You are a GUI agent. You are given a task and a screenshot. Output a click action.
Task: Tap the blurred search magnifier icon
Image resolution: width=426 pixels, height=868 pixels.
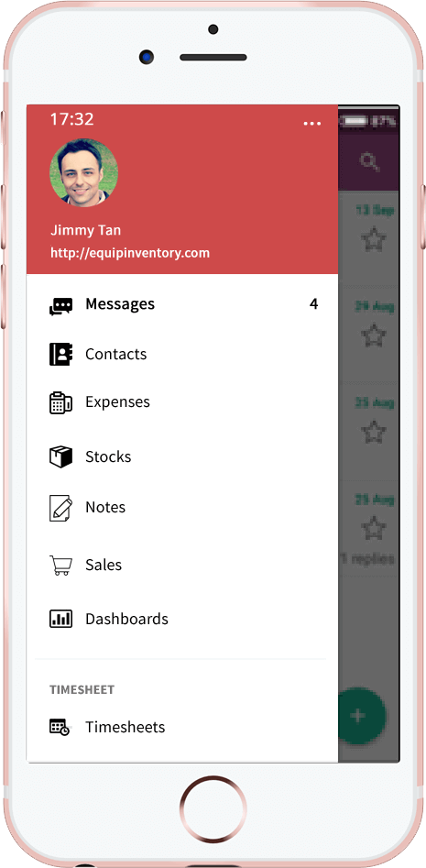pyautogui.click(x=369, y=162)
